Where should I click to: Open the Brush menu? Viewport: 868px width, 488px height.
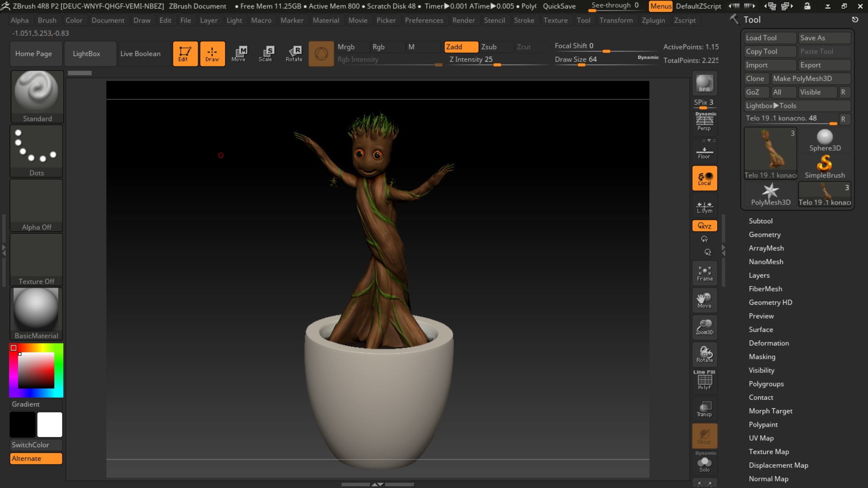coord(47,20)
